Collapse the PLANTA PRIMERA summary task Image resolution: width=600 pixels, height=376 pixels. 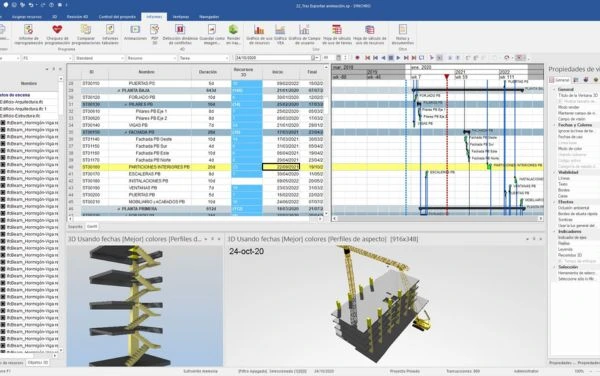coord(119,209)
